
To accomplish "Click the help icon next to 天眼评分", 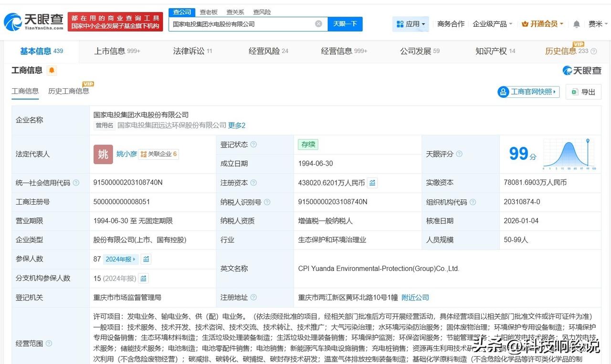I will coord(459,154).
